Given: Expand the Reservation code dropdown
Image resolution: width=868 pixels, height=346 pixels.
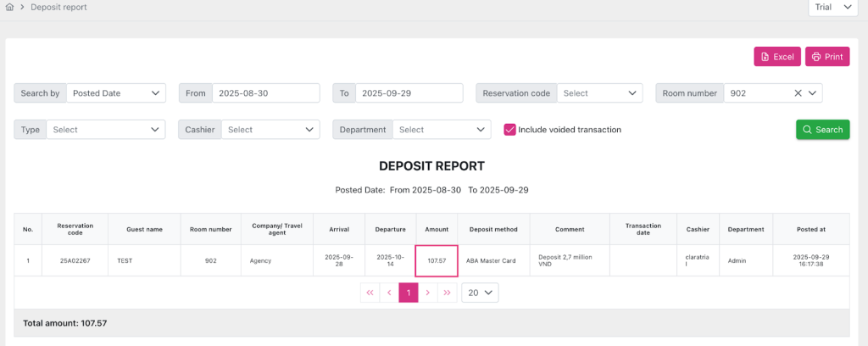Looking at the screenshot, I should coord(599,93).
